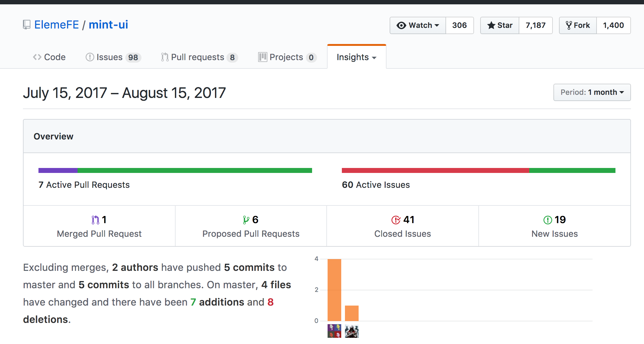Click the fork branch icon

569,25
